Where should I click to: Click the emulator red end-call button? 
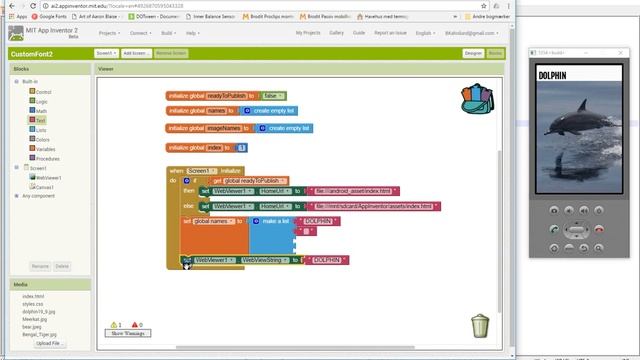coord(599,229)
